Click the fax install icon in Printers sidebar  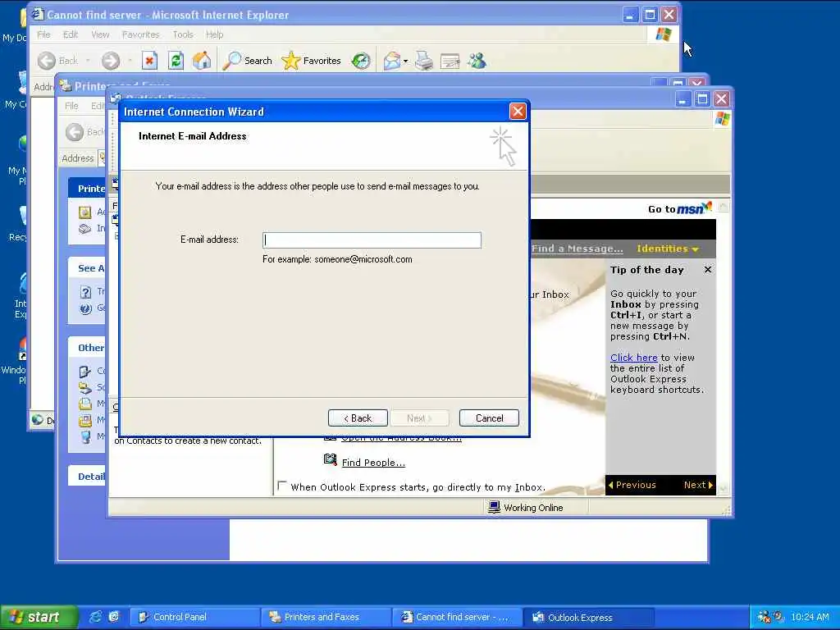point(85,229)
